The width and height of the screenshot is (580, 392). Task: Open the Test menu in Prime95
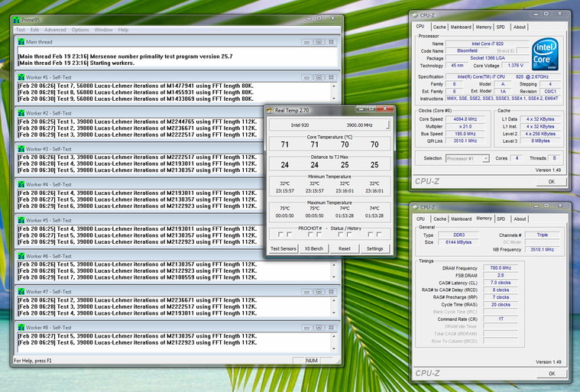(21, 30)
